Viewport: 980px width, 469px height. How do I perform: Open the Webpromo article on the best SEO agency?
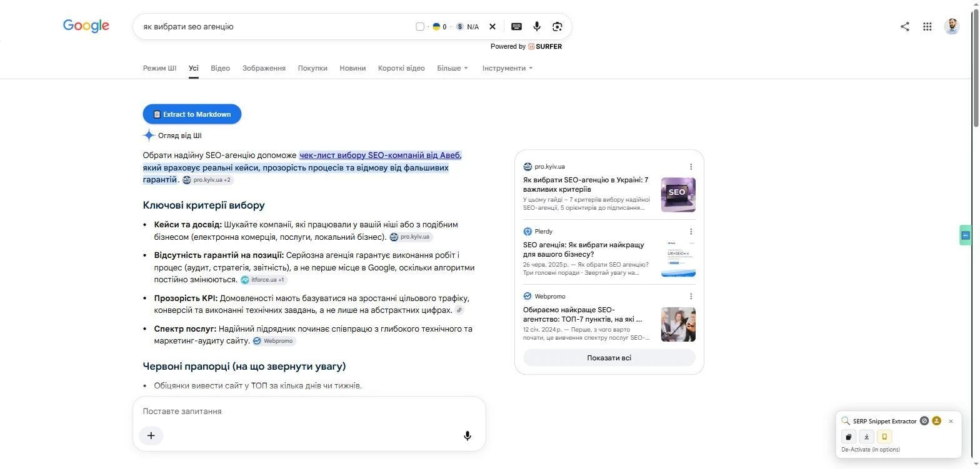tap(584, 315)
